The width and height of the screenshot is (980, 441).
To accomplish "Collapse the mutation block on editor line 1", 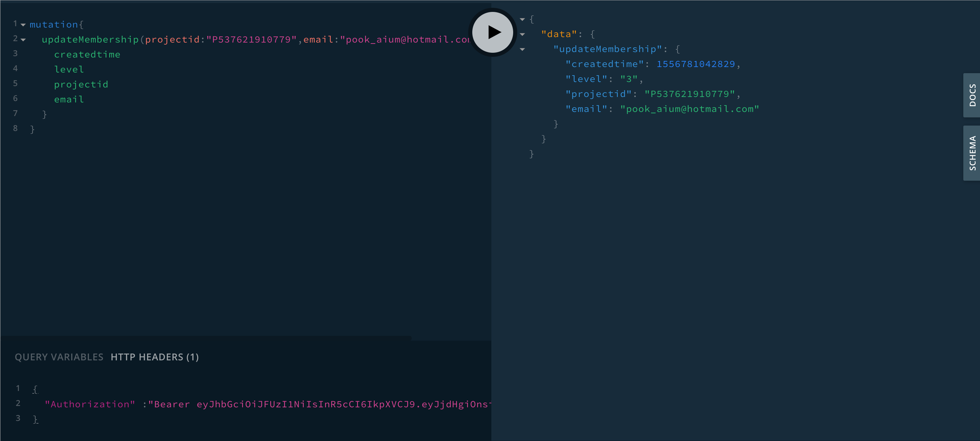I will click(x=23, y=25).
